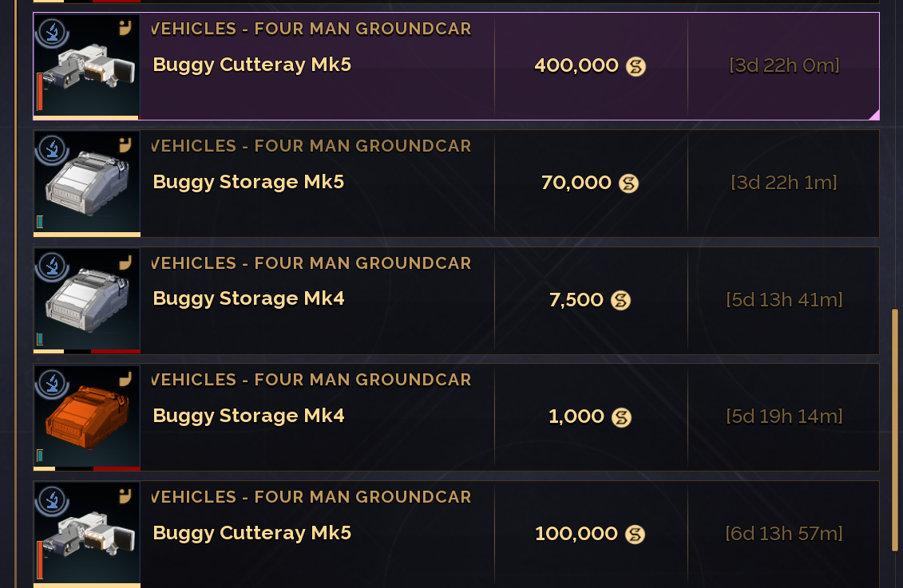Click the hand icon on the 400,000 Cutteray thumbnail

pos(125,29)
